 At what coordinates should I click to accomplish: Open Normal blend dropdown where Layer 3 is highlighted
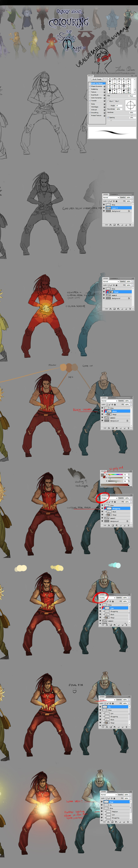click(111, 198)
